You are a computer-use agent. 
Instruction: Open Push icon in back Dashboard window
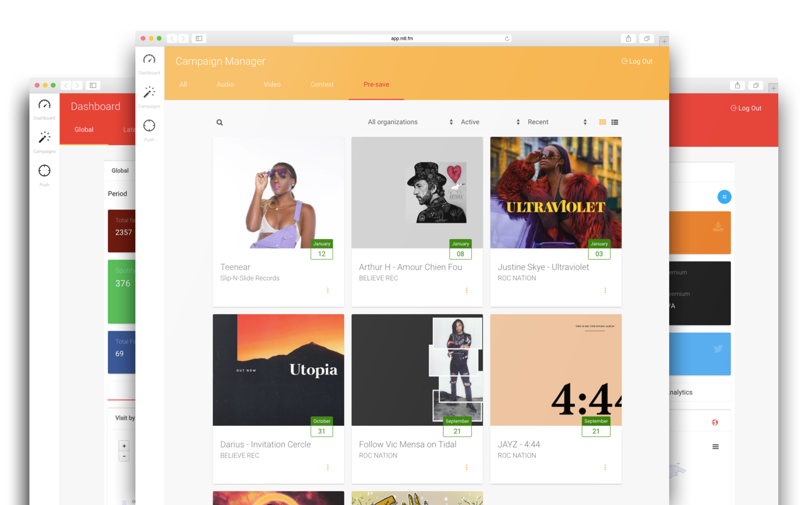pyautogui.click(x=44, y=171)
